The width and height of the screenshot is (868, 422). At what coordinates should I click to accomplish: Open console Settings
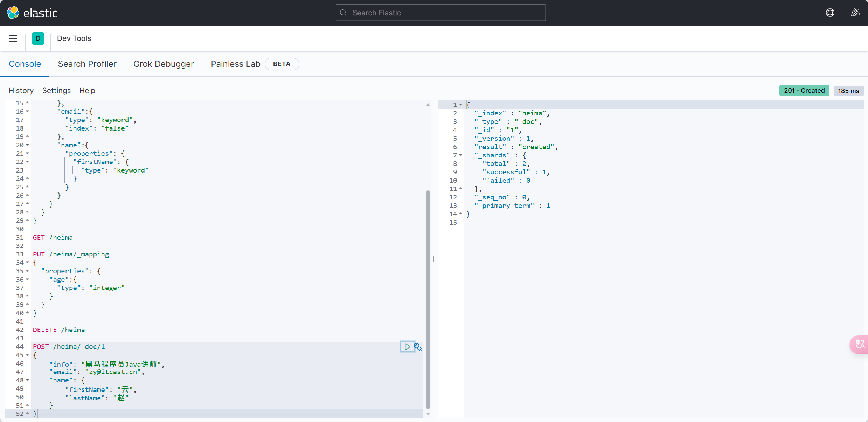coord(56,91)
